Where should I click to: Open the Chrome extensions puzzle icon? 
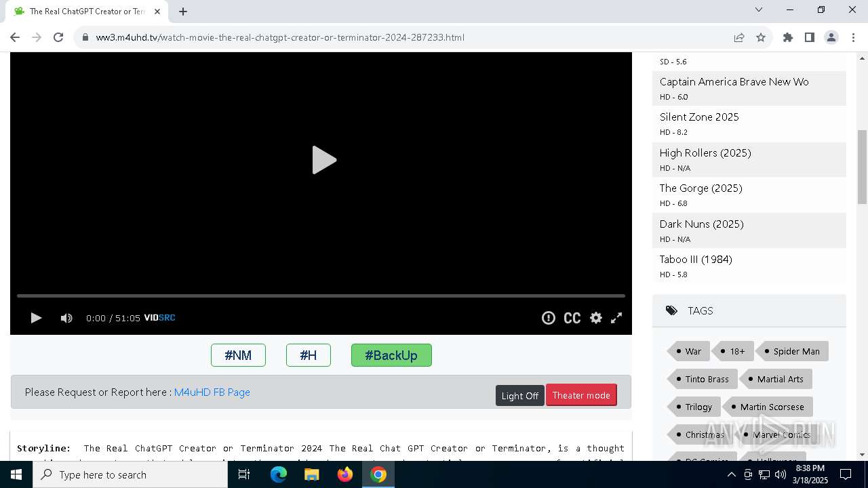point(788,37)
